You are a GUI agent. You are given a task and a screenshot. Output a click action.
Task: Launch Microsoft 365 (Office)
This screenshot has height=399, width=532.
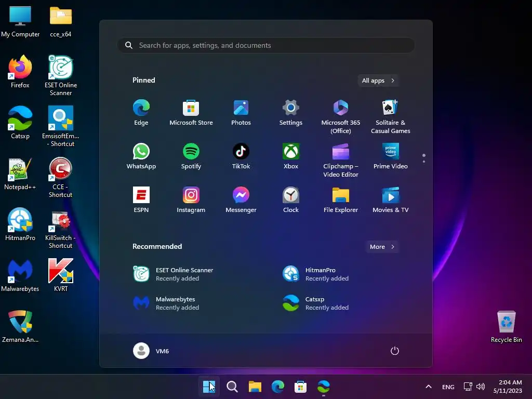pyautogui.click(x=341, y=117)
